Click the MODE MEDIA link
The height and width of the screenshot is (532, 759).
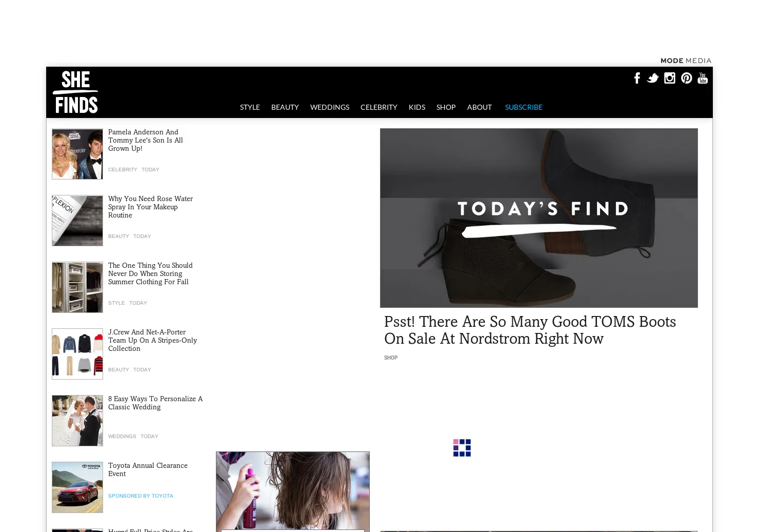[686, 61]
